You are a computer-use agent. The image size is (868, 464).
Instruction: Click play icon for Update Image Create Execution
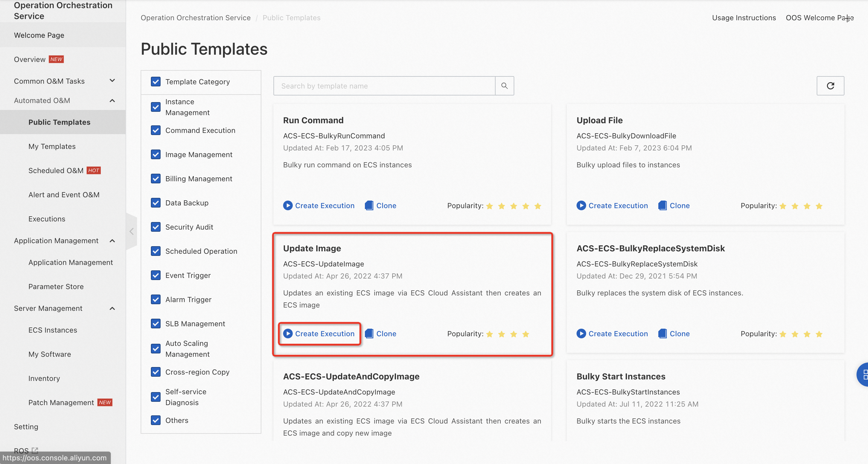point(288,333)
